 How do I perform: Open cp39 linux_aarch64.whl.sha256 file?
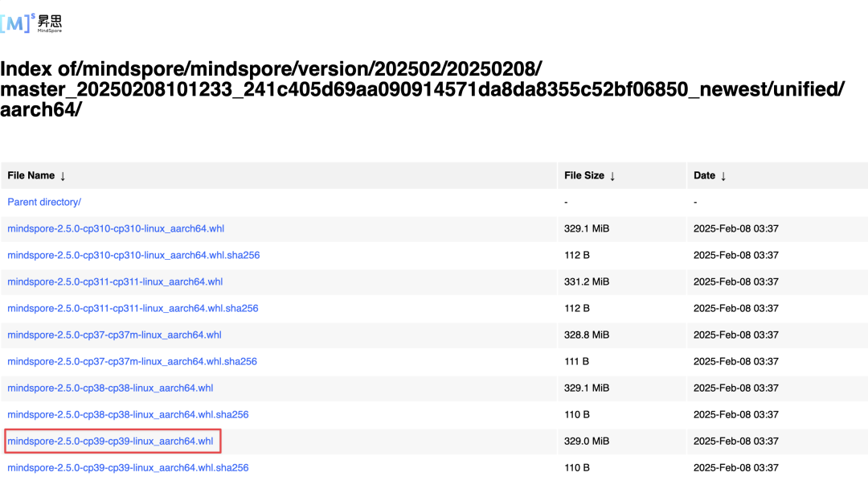click(x=128, y=468)
